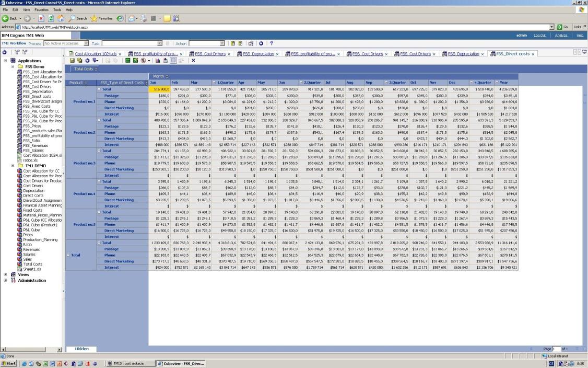The height and width of the screenshot is (368, 588).
Task: Open Financial Asset Planning tree item
Action: point(42,205)
